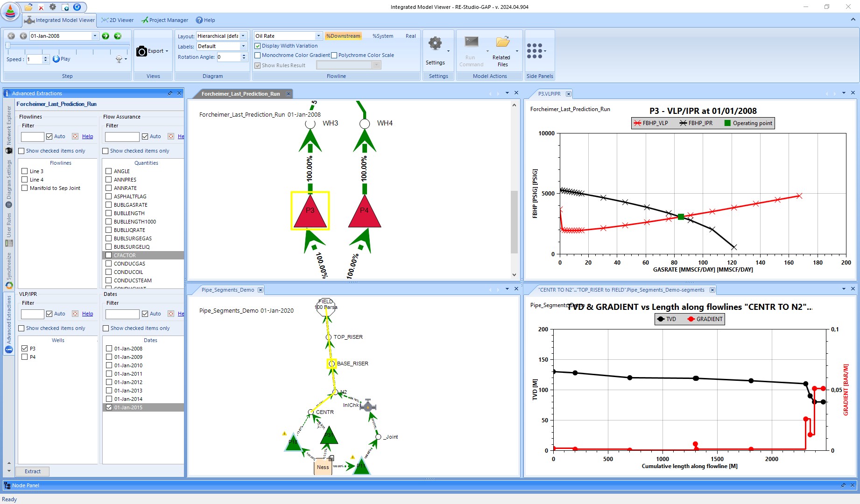The image size is (860, 504).
Task: Uncheck the P3 well checkbox
Action: pos(25,349)
